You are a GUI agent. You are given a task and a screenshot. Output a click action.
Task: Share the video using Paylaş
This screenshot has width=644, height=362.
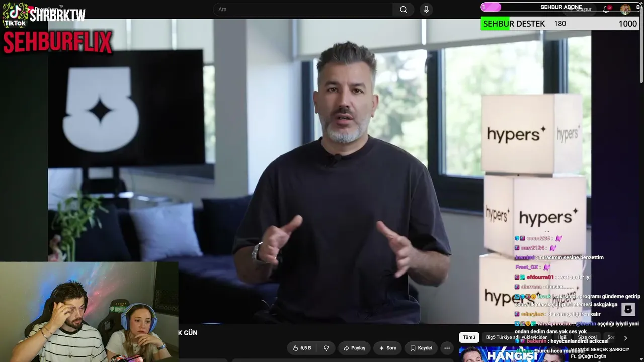click(354, 348)
